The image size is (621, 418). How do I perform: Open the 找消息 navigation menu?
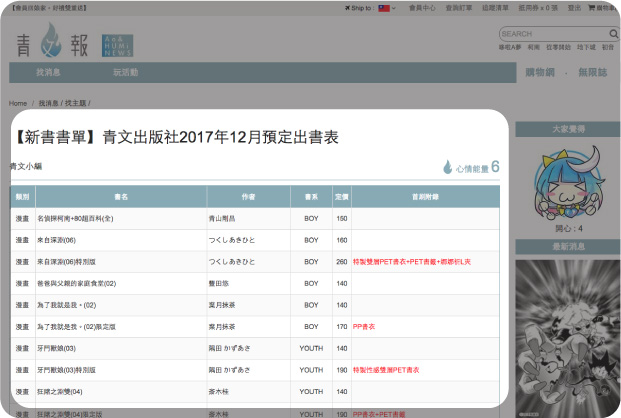point(48,72)
